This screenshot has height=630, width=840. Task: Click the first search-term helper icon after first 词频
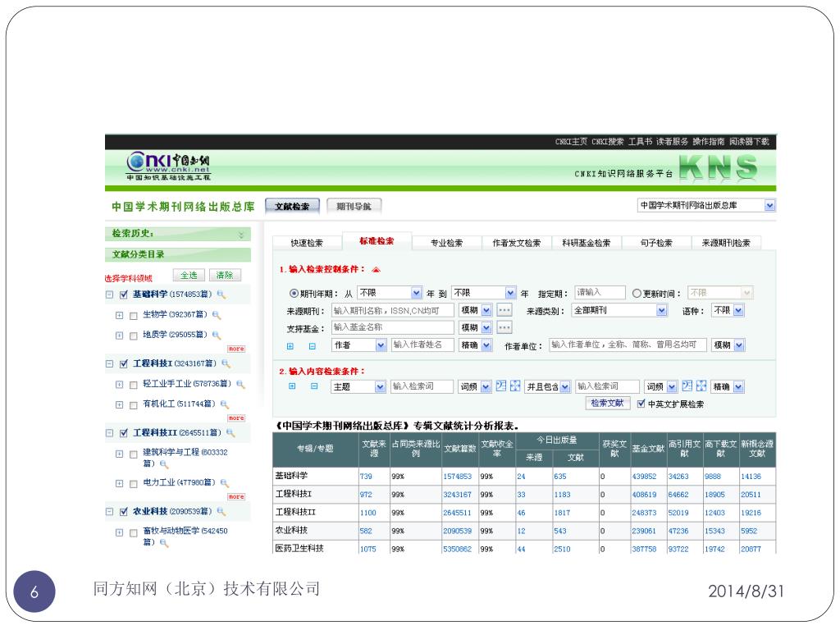coord(501,386)
